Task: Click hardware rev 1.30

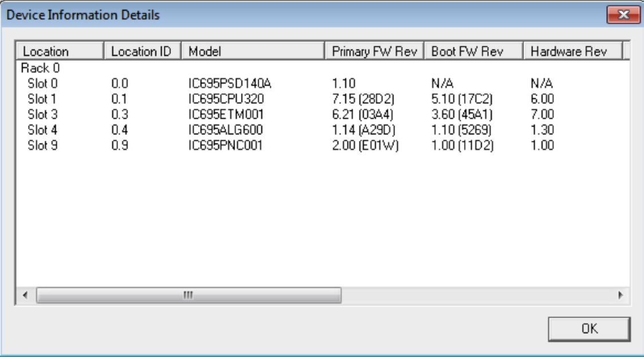Action: click(542, 130)
